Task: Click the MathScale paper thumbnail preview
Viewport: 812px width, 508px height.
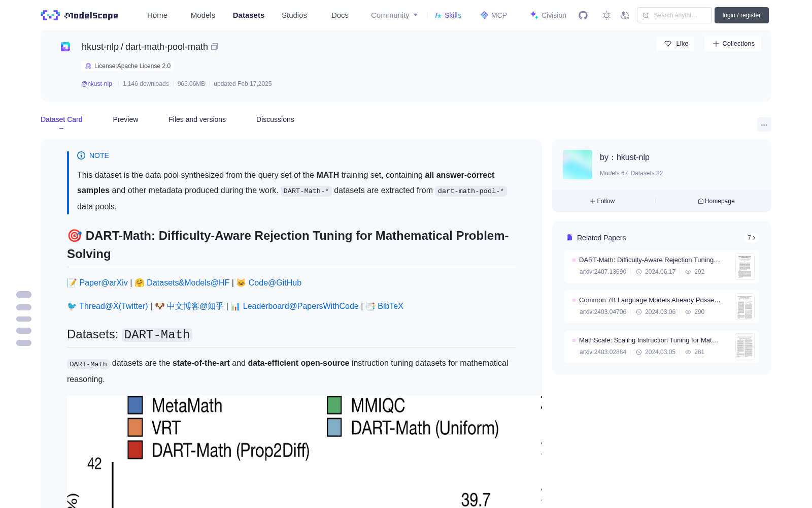Action: pyautogui.click(x=745, y=346)
